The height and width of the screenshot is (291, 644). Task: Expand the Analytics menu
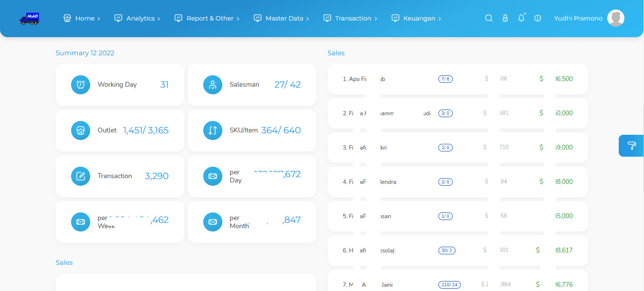137,18
